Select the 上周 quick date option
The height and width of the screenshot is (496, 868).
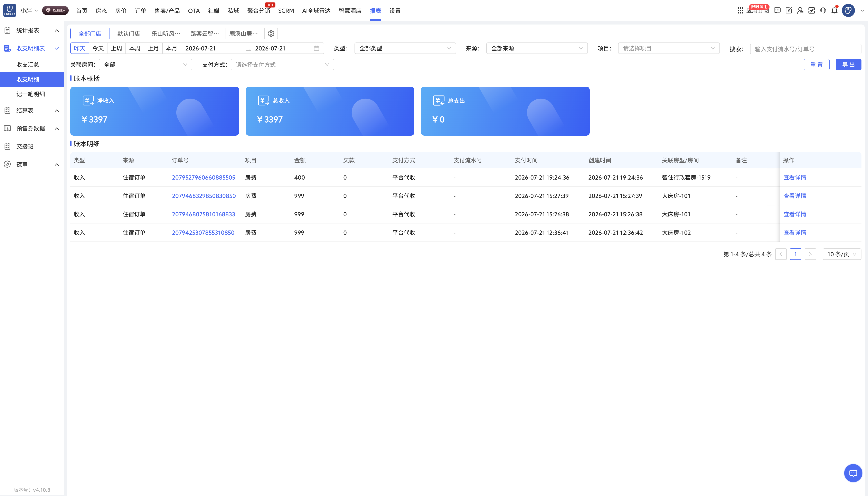116,48
